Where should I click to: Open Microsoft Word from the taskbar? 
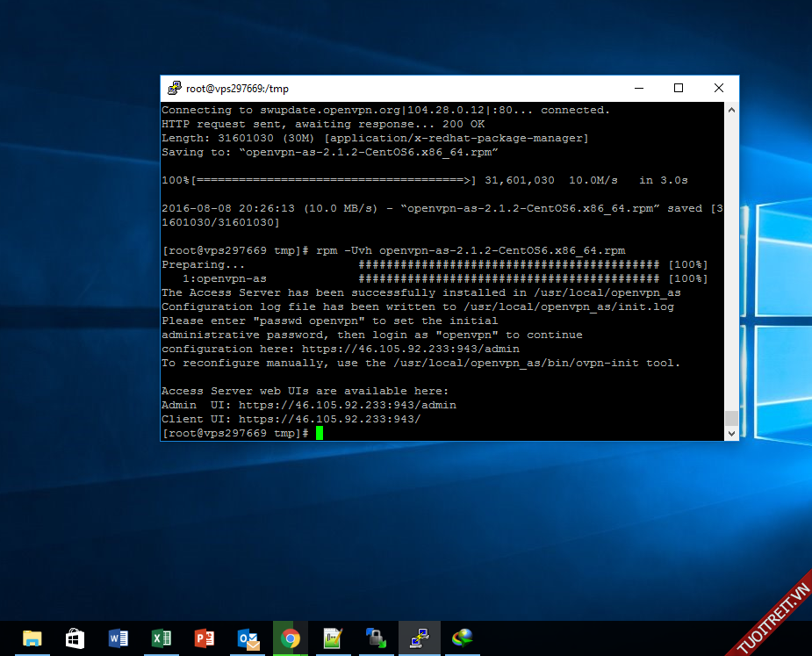coord(118,638)
